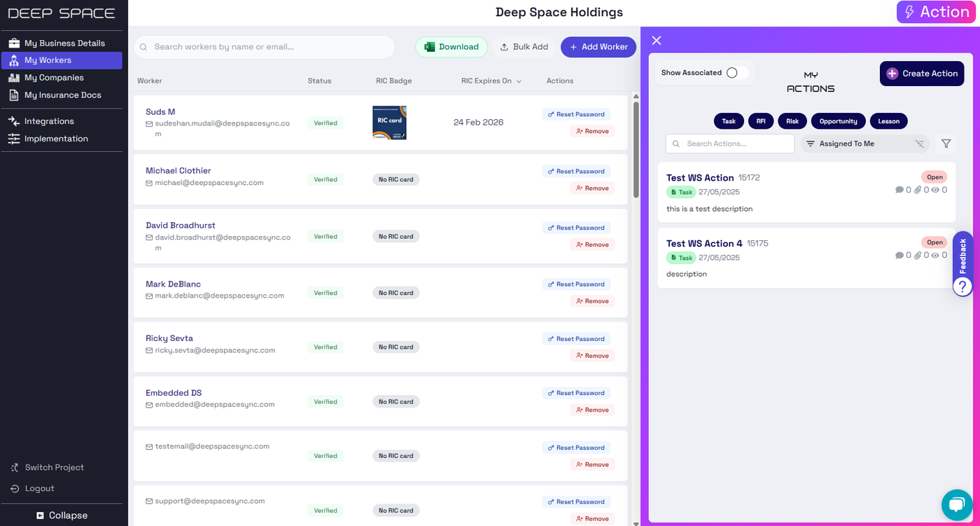Screen dimensions: 980x526
Task: Focus the Search Actions input field
Action: [730, 144]
